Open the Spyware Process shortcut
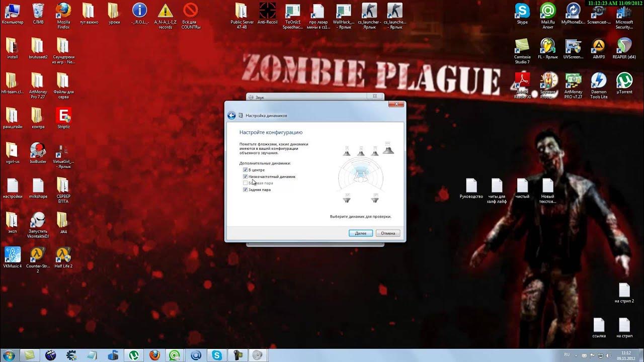This screenshot has width=644, height=362. (x=548, y=85)
